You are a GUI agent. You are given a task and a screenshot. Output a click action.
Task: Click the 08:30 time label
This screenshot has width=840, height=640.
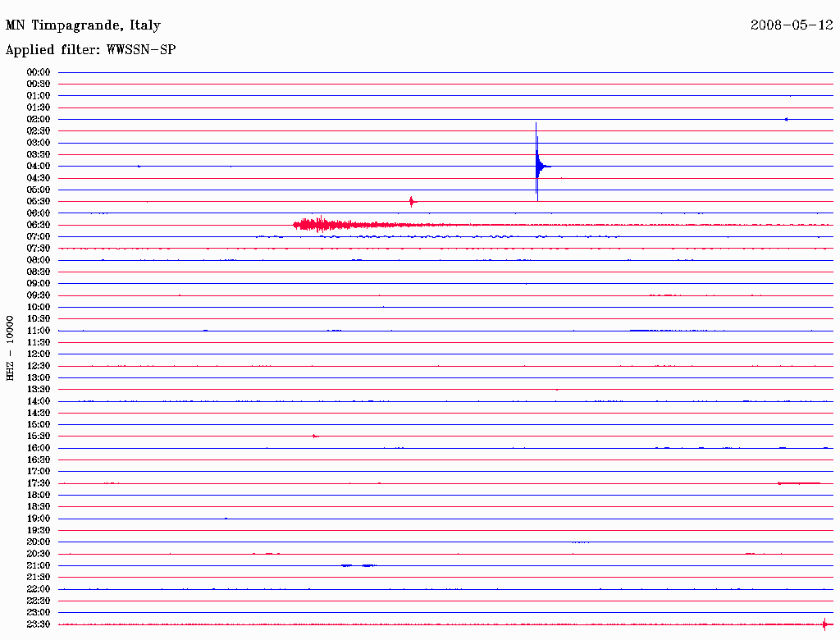coord(39,272)
